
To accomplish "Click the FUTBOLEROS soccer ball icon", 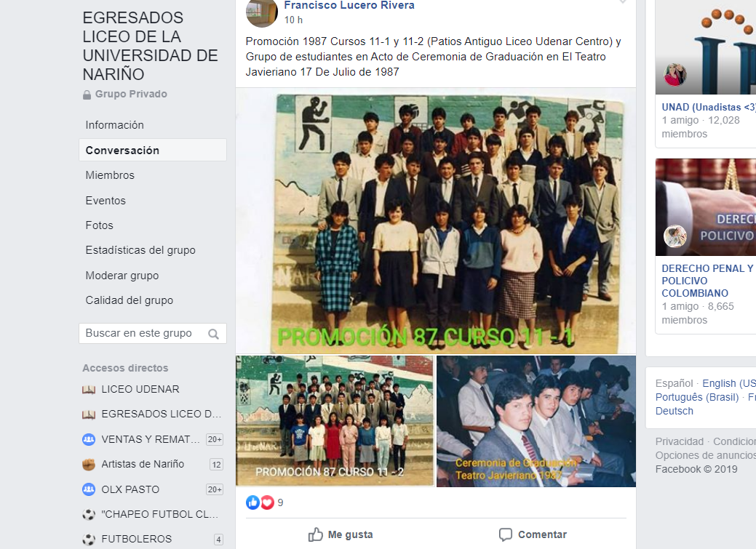I will point(89,539).
